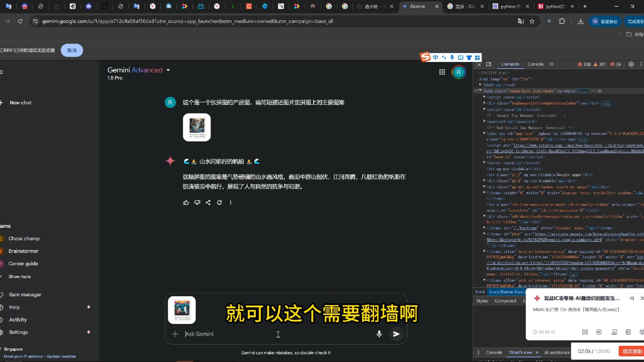Expand the chat-app element node
644x362 pixels.
pos(484,133)
